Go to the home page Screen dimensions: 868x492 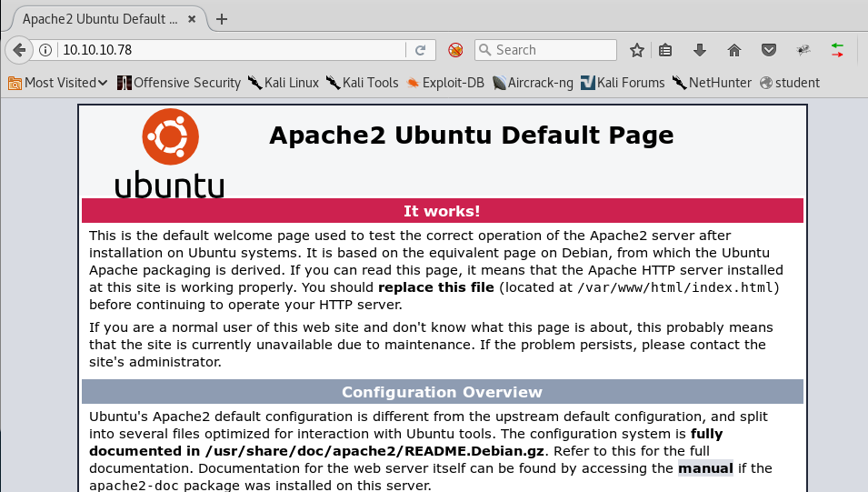[734, 50]
